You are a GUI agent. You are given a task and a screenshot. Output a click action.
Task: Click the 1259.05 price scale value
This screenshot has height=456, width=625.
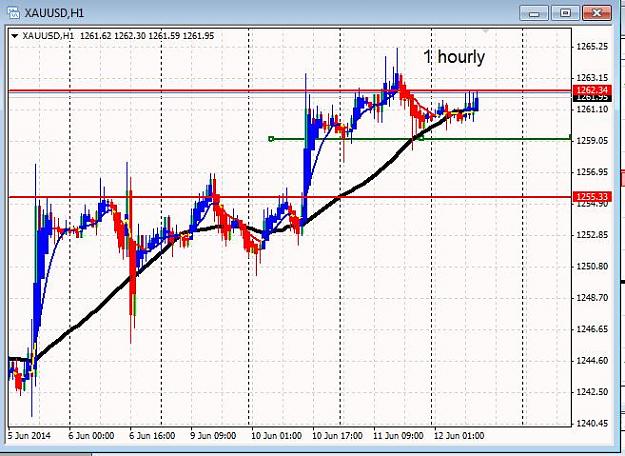[592, 141]
